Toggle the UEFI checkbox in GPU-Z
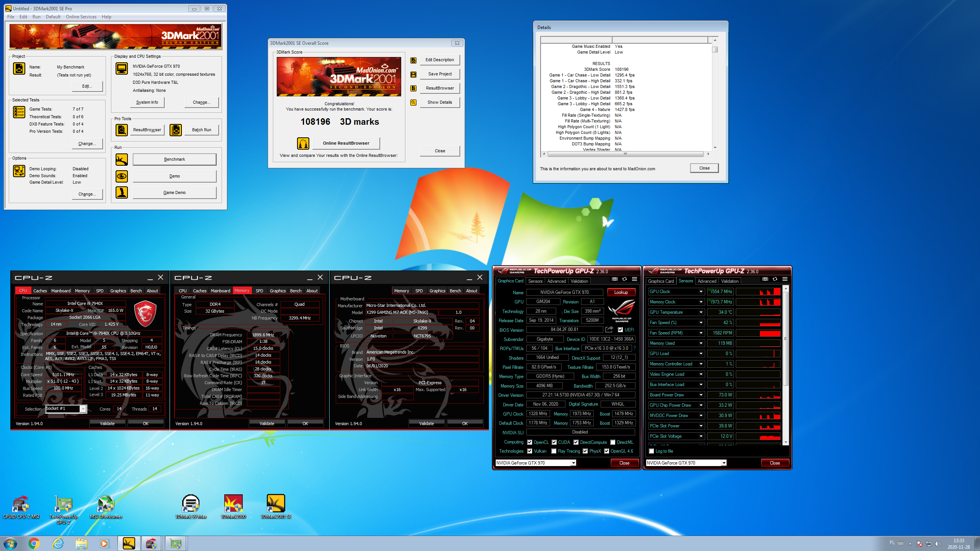 [621, 330]
